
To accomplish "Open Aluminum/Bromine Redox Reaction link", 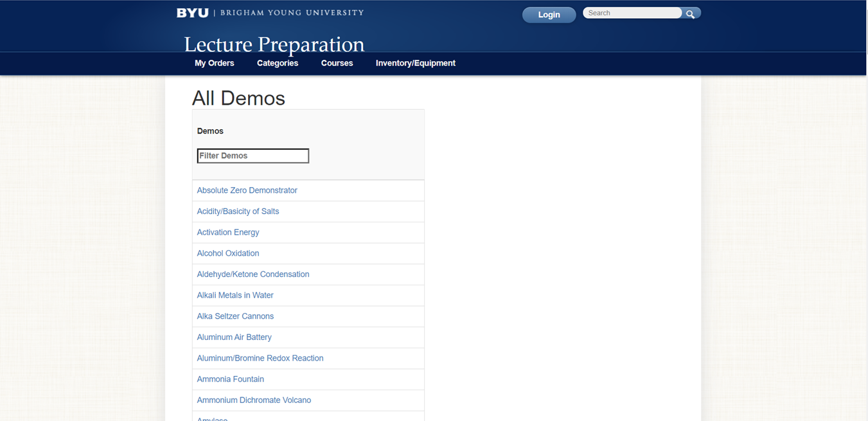I will [x=260, y=358].
